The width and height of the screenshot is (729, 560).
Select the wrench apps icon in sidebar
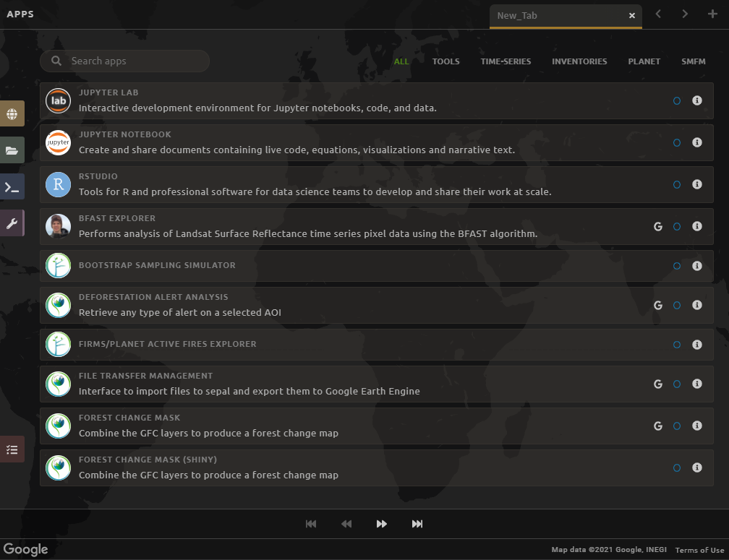tap(12, 223)
